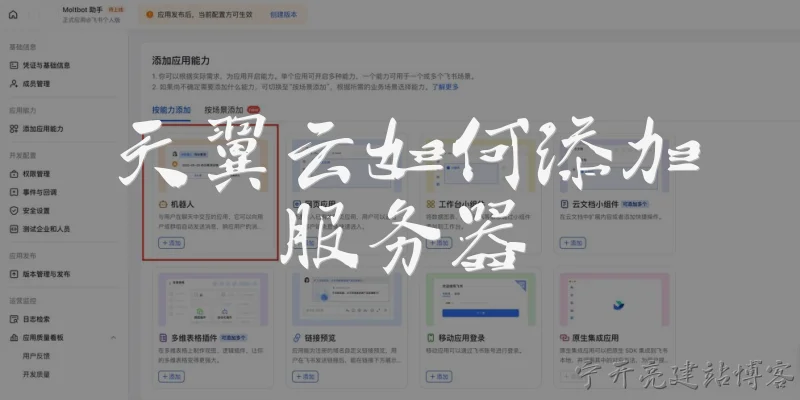Click the 权限管理 lock icon
The height and width of the screenshot is (400, 800).
point(14,174)
